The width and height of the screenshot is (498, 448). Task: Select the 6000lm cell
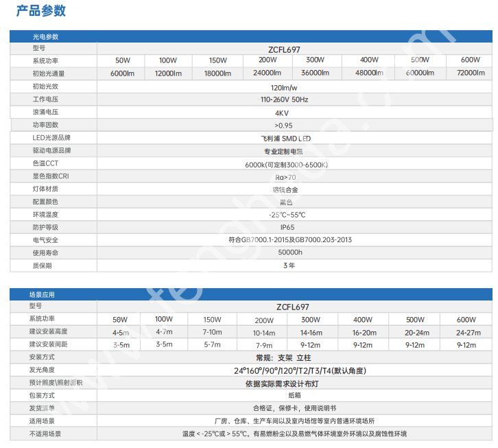coord(122,73)
